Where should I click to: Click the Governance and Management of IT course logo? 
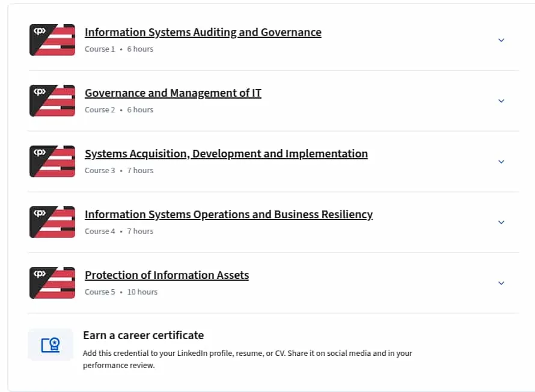click(52, 100)
